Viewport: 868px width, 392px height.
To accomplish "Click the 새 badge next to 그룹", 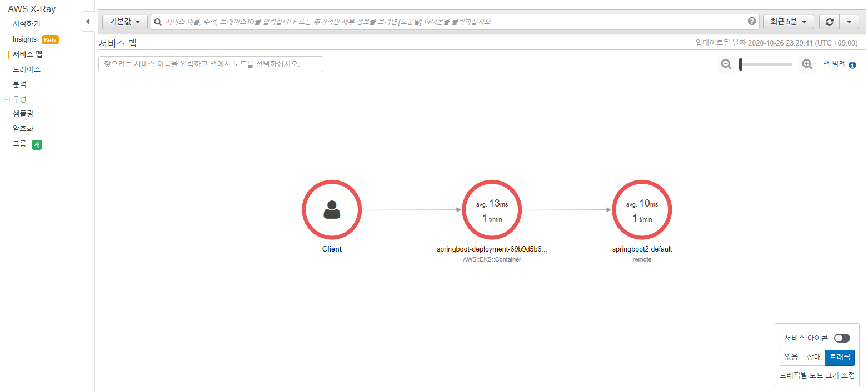I will [x=37, y=145].
